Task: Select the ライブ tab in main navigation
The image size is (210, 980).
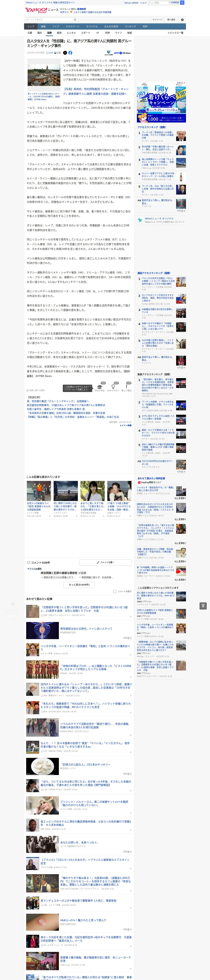Action: coord(56,27)
